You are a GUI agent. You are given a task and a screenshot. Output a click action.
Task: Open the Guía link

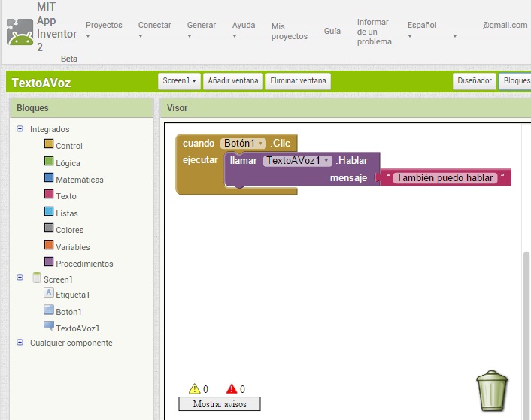(x=332, y=31)
